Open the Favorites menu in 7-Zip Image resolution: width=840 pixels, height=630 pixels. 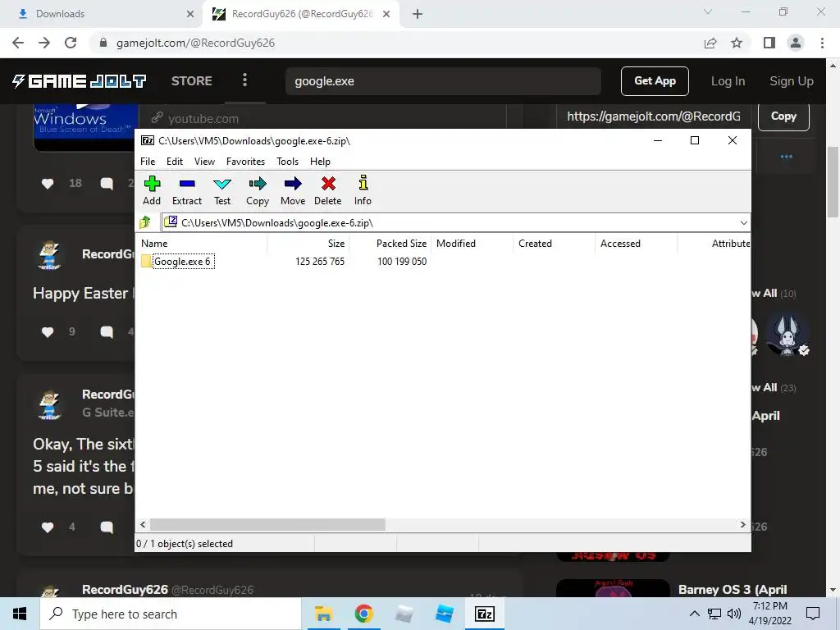(245, 162)
